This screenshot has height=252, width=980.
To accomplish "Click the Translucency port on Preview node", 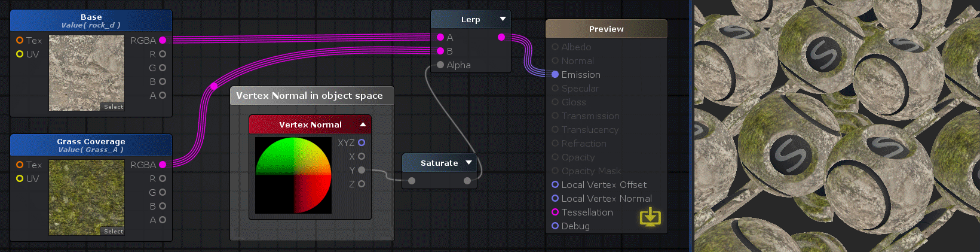I will tap(555, 129).
